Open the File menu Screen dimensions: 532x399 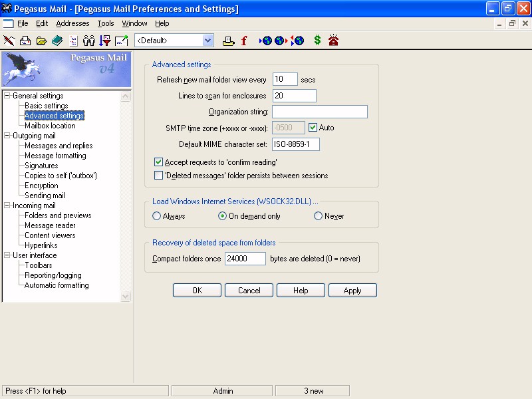(x=23, y=23)
